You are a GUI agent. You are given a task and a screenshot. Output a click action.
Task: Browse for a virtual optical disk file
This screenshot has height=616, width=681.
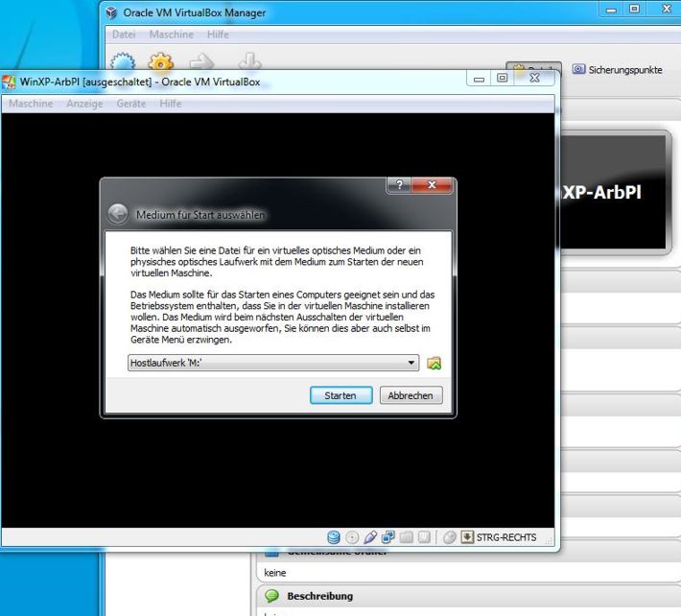434,363
